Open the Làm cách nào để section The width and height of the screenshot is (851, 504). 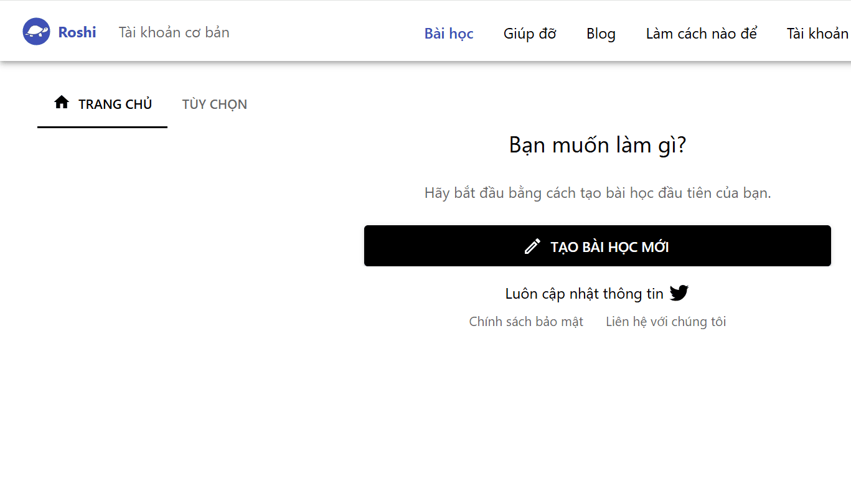coord(701,34)
